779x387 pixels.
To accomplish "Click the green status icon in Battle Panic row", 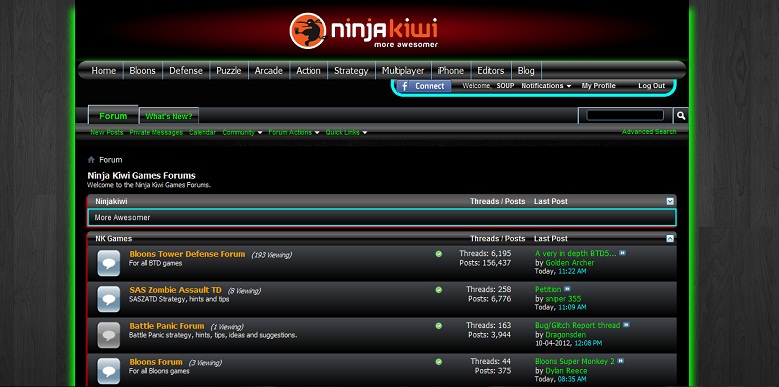I will (439, 326).
